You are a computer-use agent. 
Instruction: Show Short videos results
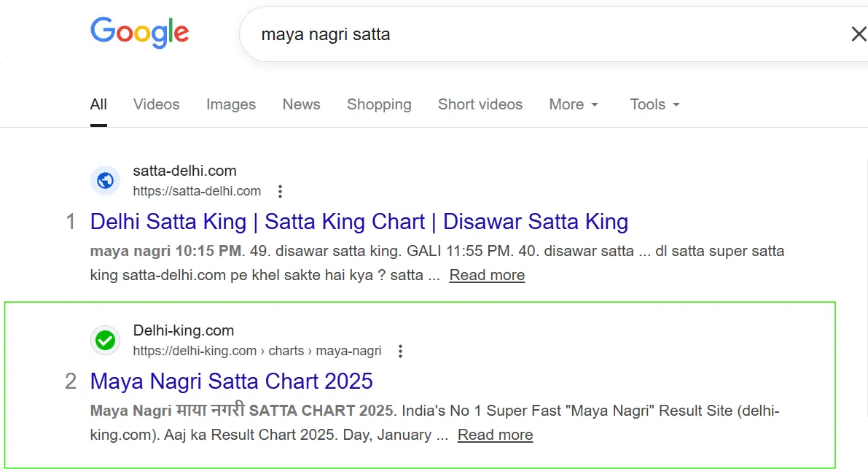[x=480, y=104]
